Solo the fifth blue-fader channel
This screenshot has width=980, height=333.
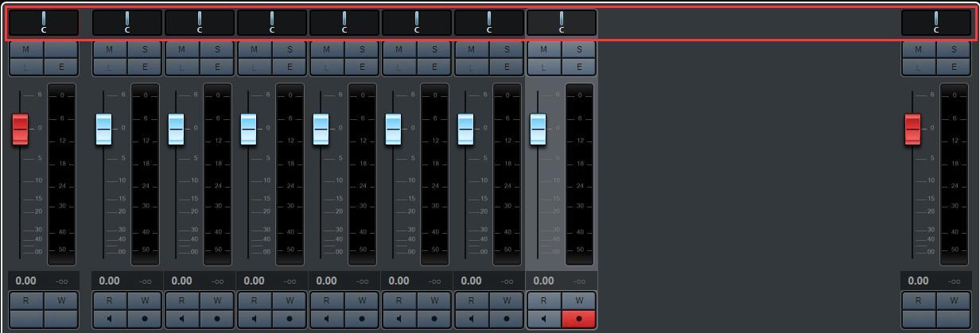click(x=434, y=49)
